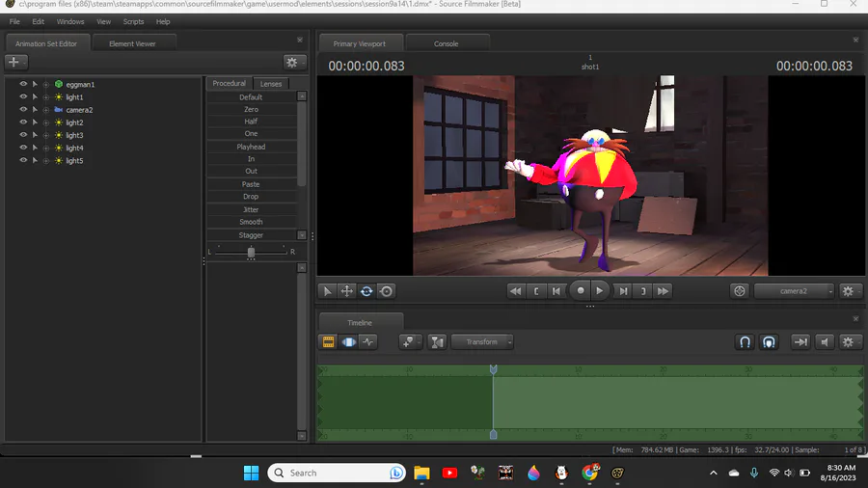
Task: Click the add animation set plus button
Action: point(15,62)
